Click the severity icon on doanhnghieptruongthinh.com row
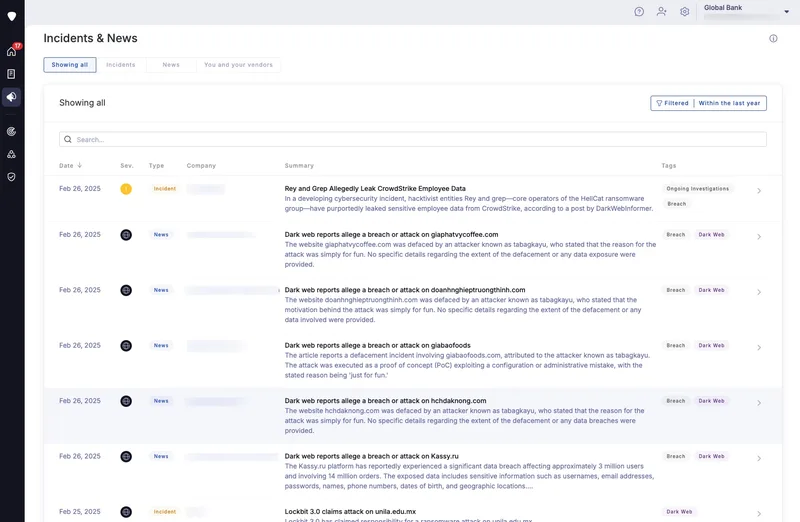The height and width of the screenshot is (522, 800). tap(126, 290)
